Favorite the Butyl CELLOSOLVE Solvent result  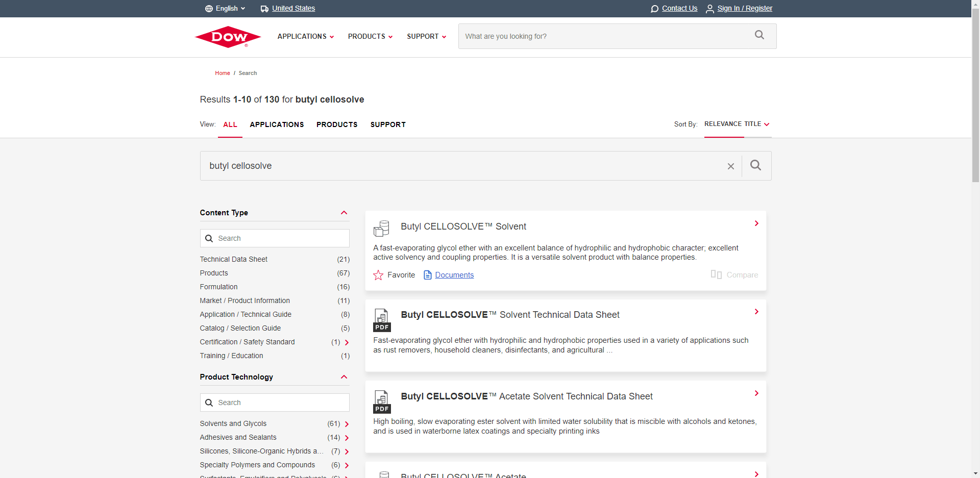click(x=378, y=275)
